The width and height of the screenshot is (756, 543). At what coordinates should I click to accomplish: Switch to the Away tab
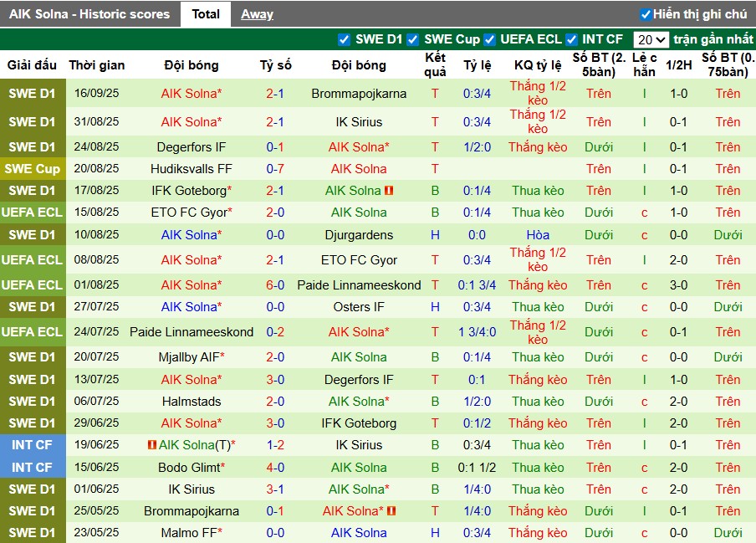pos(257,14)
